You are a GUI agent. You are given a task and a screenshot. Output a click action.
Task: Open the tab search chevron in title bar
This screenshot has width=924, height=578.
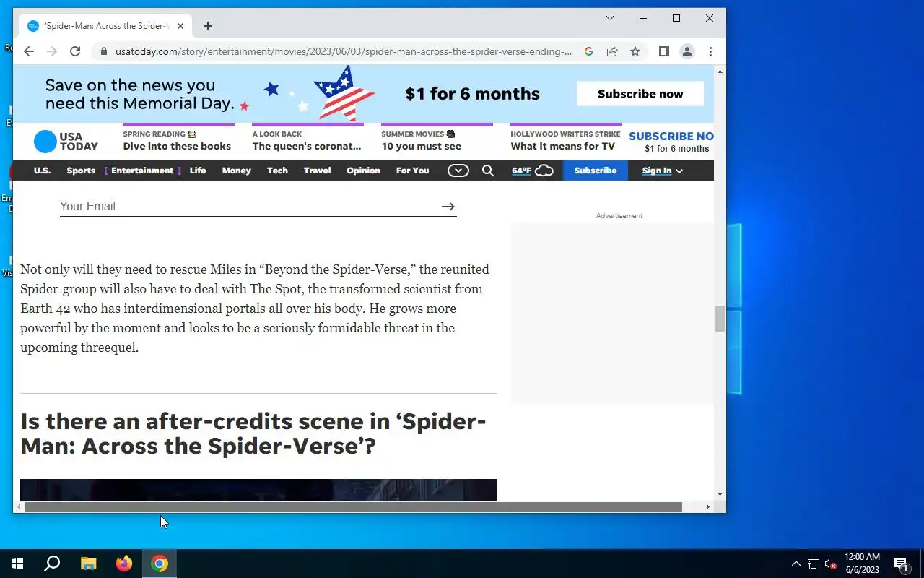[x=610, y=18]
